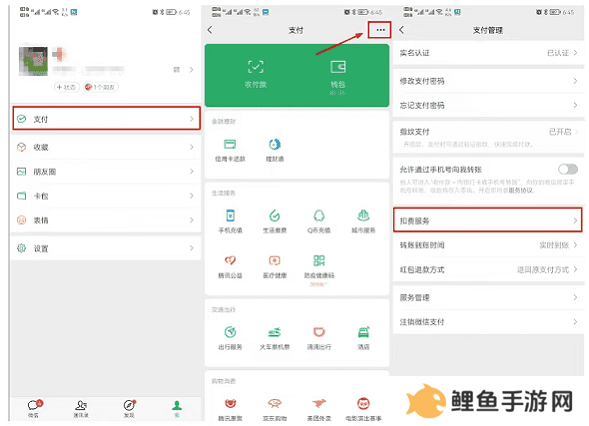
Task: Tap the 收藏 favorites cube icon
Action: tap(22, 147)
